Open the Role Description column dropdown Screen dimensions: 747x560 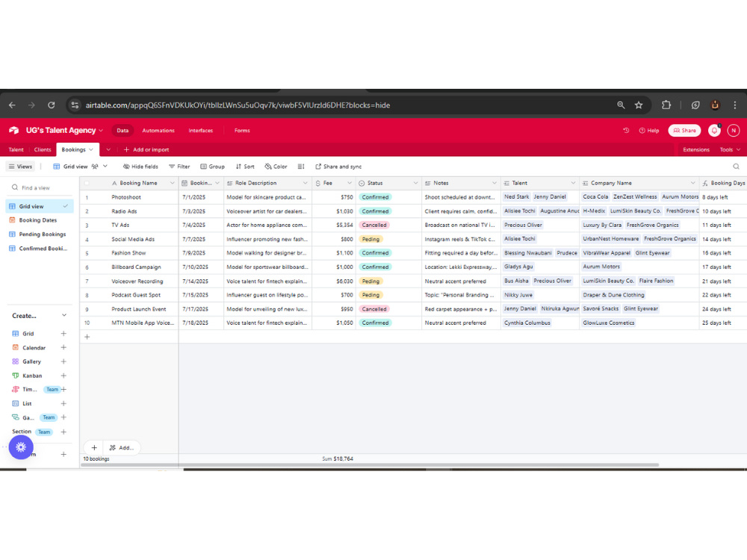coord(306,184)
